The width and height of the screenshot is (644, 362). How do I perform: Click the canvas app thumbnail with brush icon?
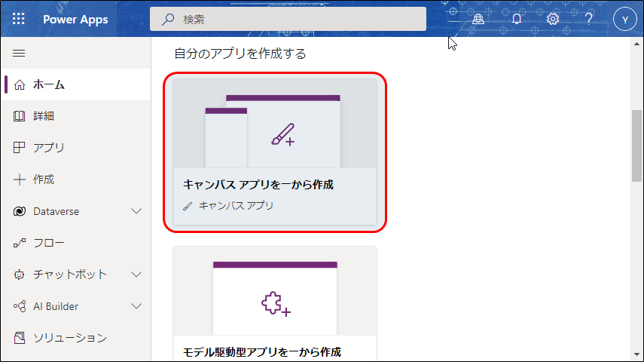pos(275,124)
